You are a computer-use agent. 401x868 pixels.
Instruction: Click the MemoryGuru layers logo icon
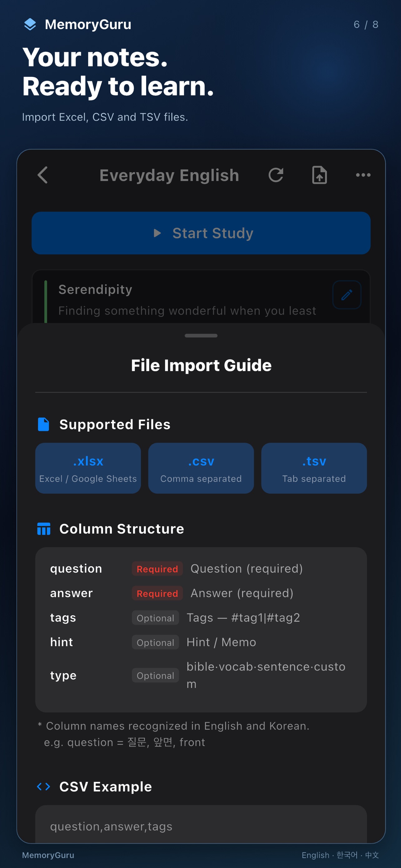click(30, 24)
